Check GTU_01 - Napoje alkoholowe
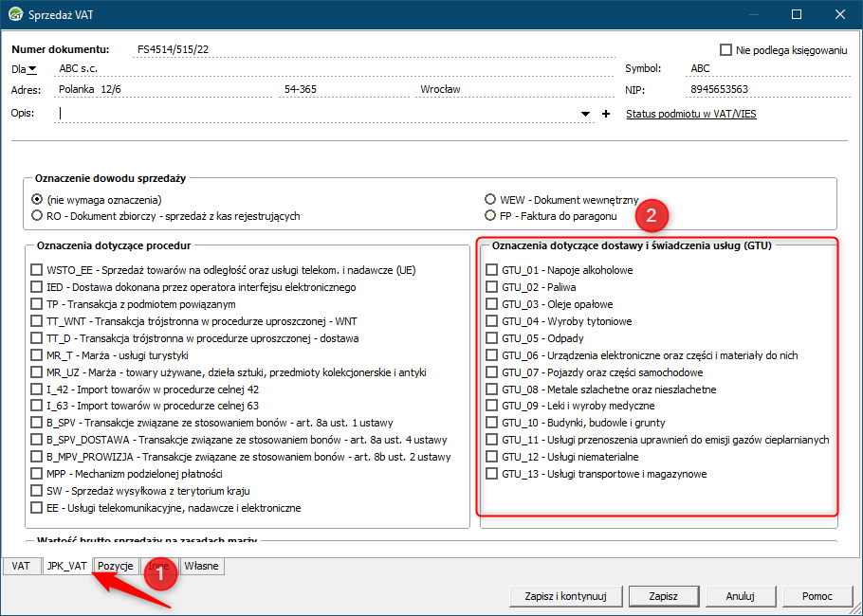This screenshot has width=863, height=616. pos(491,270)
